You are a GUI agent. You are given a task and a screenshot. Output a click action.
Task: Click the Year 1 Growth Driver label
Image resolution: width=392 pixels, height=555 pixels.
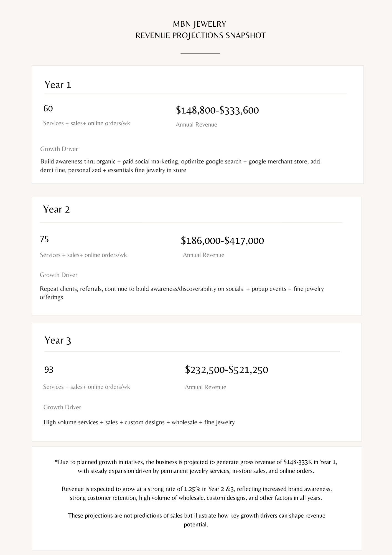point(59,149)
